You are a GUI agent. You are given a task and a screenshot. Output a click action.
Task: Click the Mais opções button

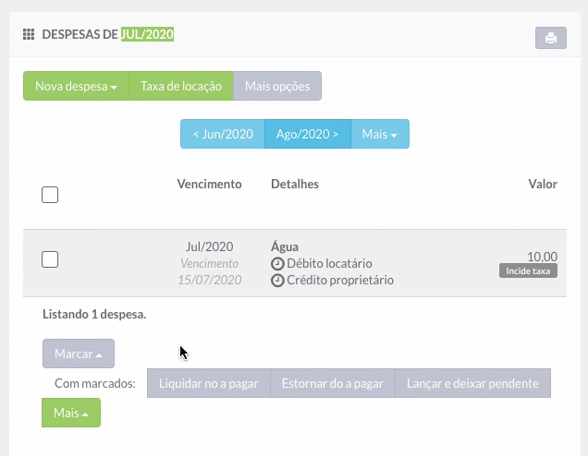pos(278,86)
